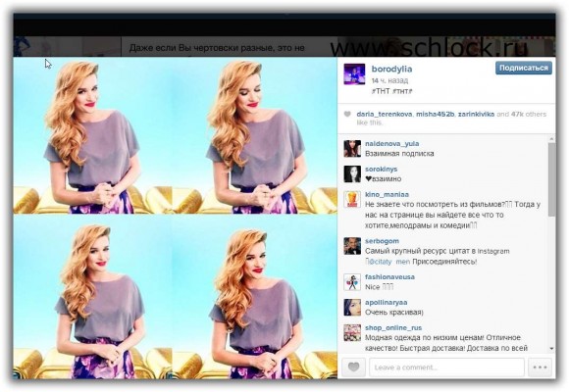Open the borodylia profile link
569x392 pixels.
click(391, 69)
